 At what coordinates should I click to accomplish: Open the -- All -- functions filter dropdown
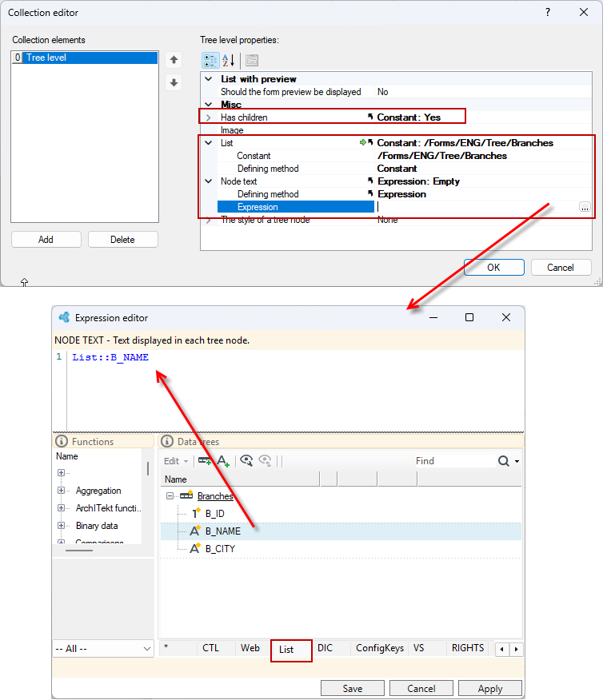tap(103, 649)
